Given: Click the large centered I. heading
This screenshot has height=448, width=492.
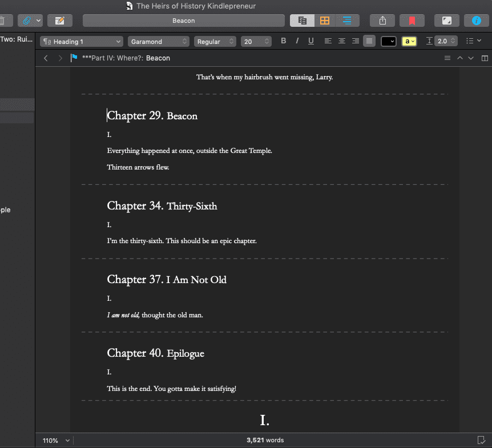Looking at the screenshot, I should [264, 421].
